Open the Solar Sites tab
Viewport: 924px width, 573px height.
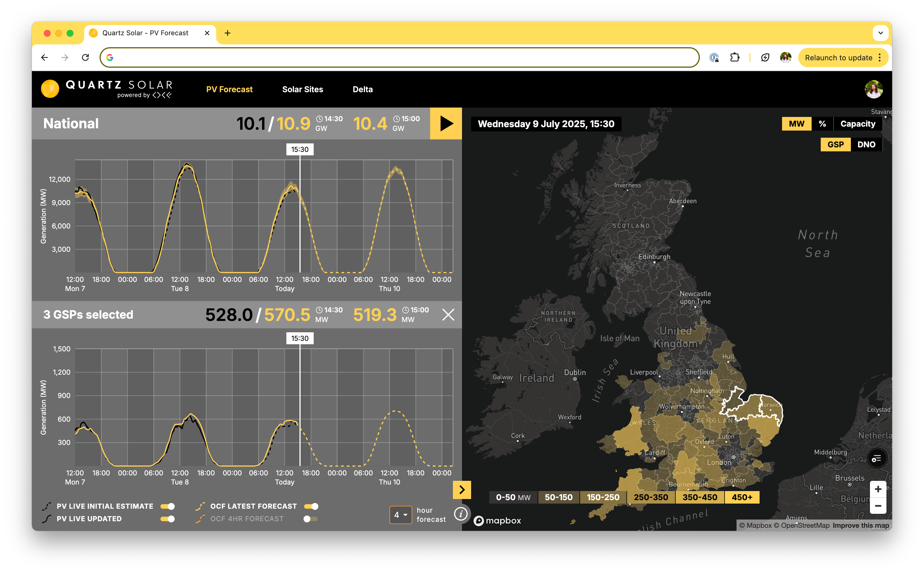[302, 89]
